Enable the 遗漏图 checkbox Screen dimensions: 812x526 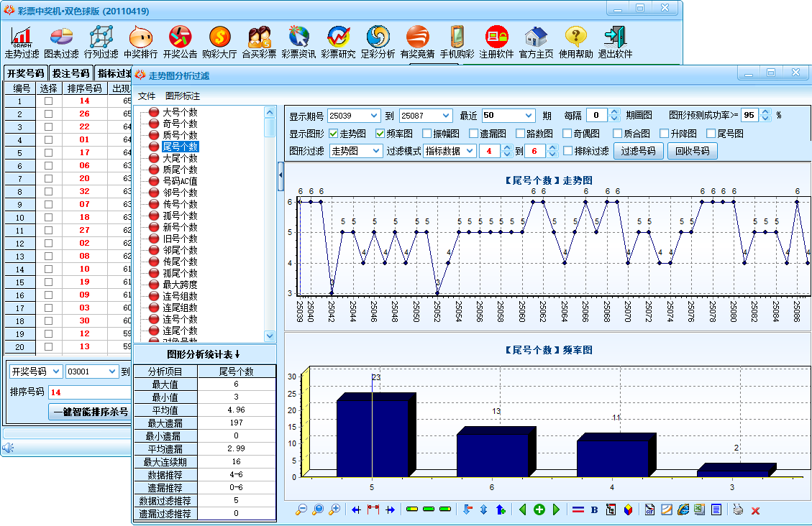coord(473,134)
